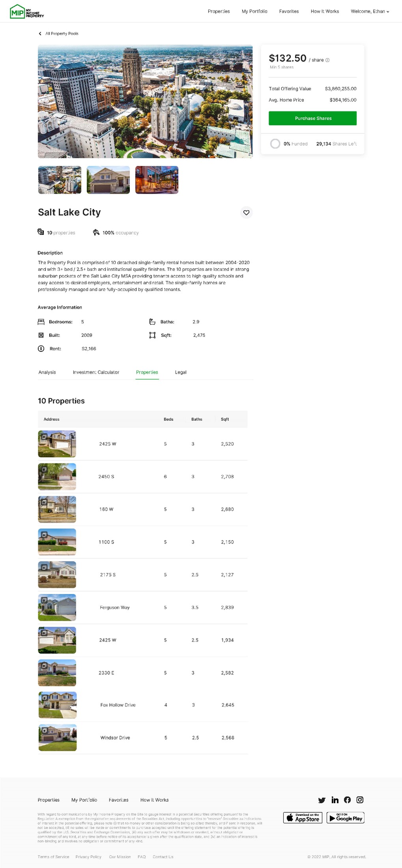Click the back arrow to All Property Pools
Image resolution: width=402 pixels, height=868 pixels.
[40, 34]
